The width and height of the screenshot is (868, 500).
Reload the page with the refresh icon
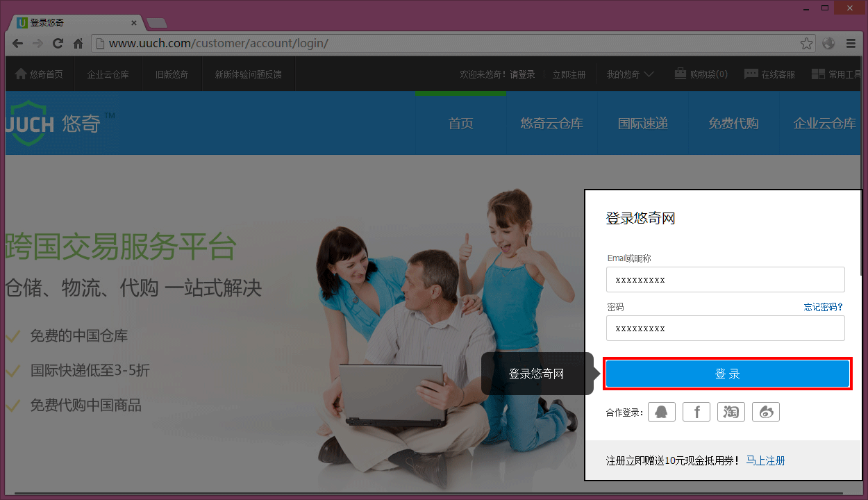click(x=58, y=43)
